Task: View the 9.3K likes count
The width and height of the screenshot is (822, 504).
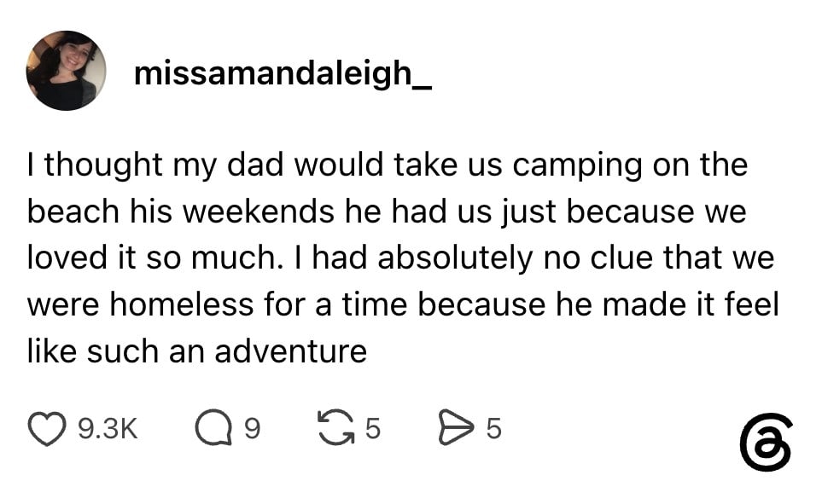Action: point(108,429)
